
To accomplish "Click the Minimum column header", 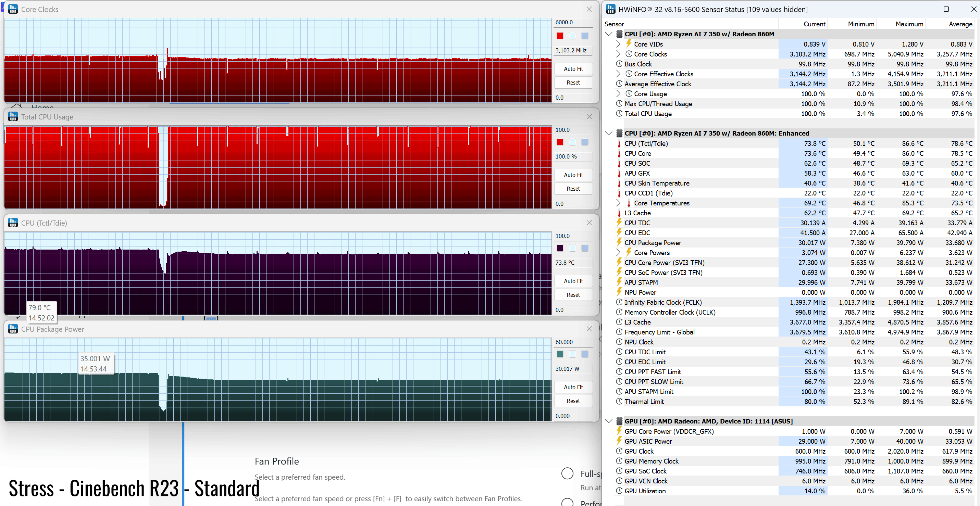I will tap(852, 24).
